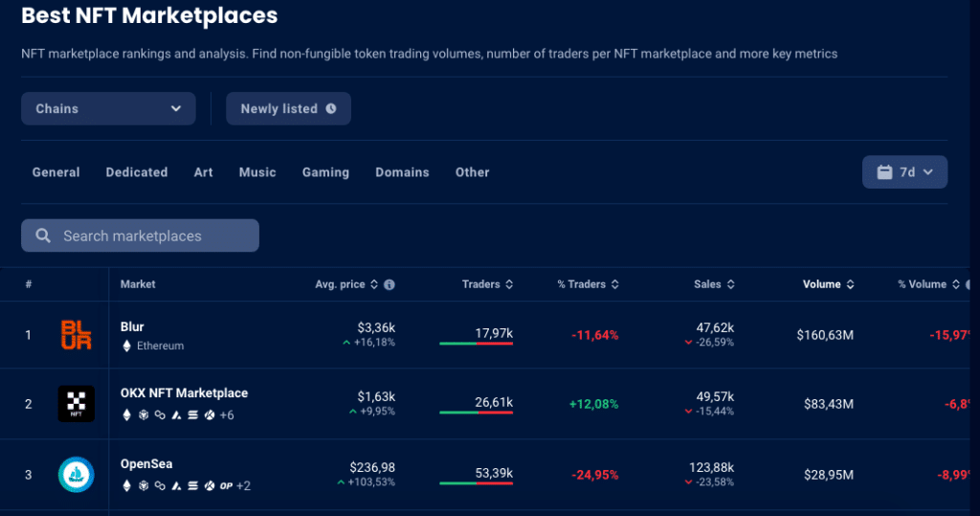980x516 pixels.
Task: Click the BNB chain icon in OKX row
Action: (x=144, y=415)
